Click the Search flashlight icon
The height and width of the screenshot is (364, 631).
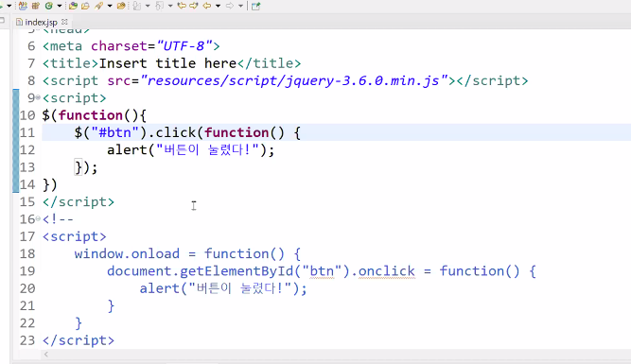[x=98, y=6]
